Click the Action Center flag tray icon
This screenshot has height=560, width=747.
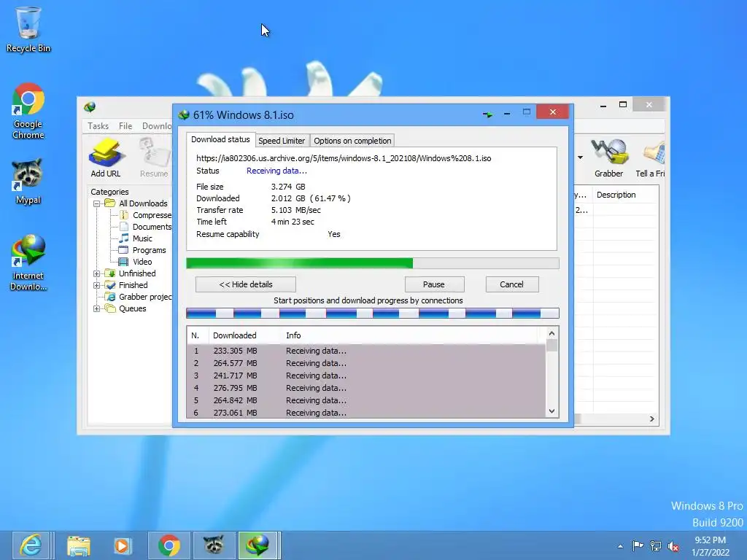click(638, 545)
